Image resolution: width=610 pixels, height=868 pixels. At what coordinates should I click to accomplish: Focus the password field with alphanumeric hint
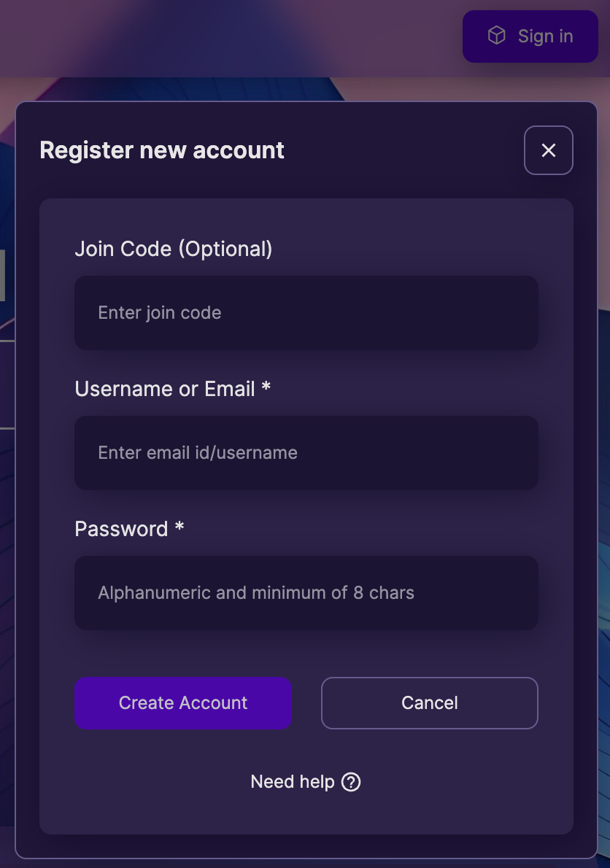306,593
